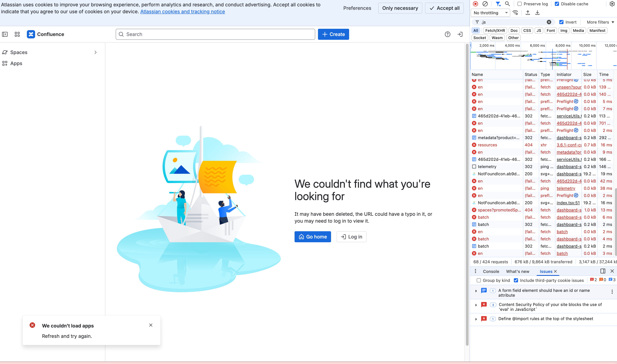
Task: Open DevTools network search icon
Action: (507, 4)
